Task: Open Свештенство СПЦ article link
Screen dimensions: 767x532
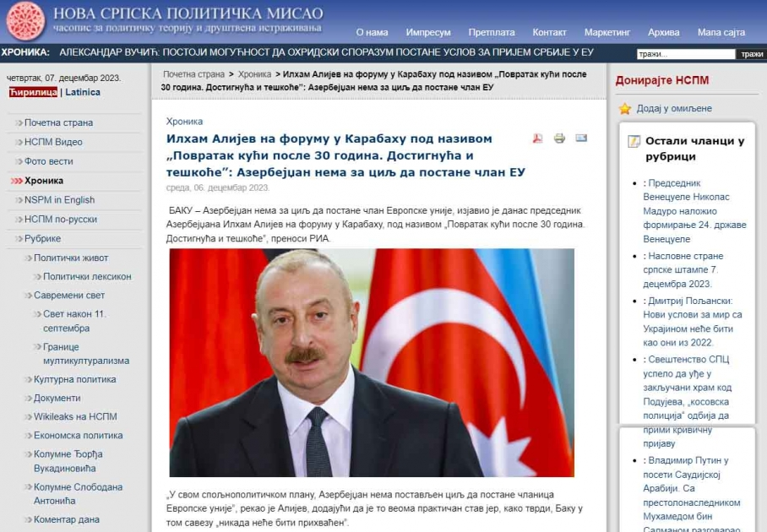Action: 688,401
